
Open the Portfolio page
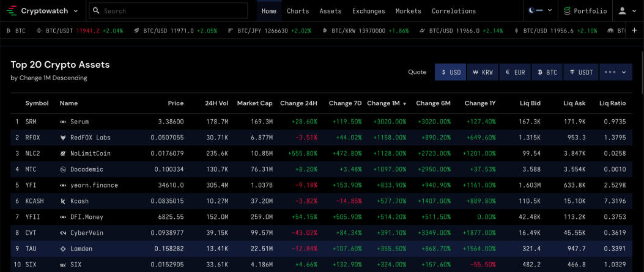pyautogui.click(x=585, y=11)
